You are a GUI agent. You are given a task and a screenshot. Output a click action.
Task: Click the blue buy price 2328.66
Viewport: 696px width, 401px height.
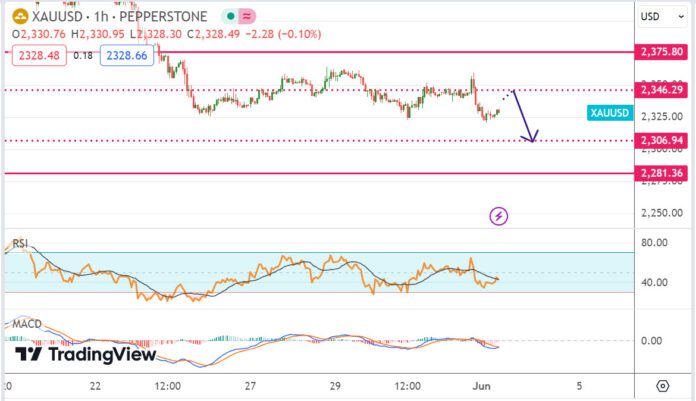tap(128, 57)
